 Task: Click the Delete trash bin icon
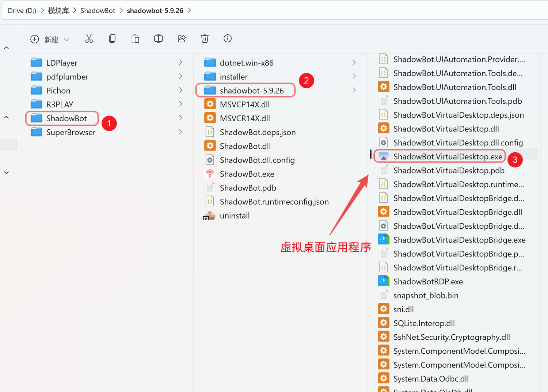205,39
